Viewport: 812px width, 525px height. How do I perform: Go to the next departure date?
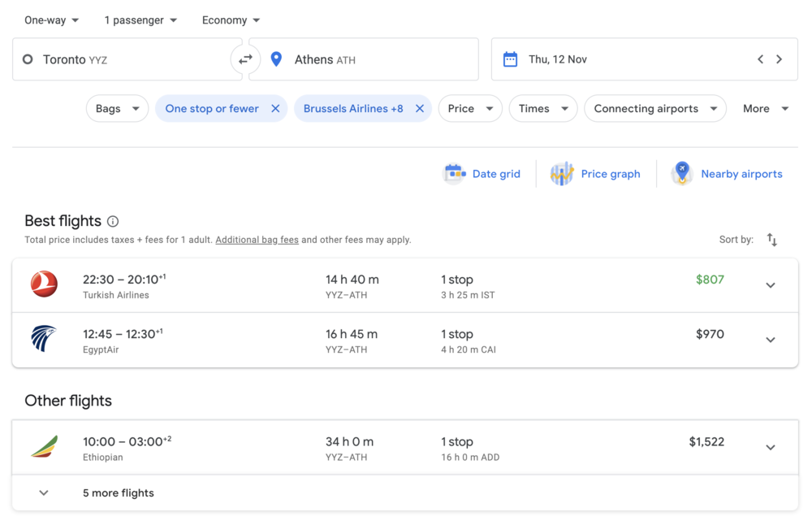pos(780,59)
